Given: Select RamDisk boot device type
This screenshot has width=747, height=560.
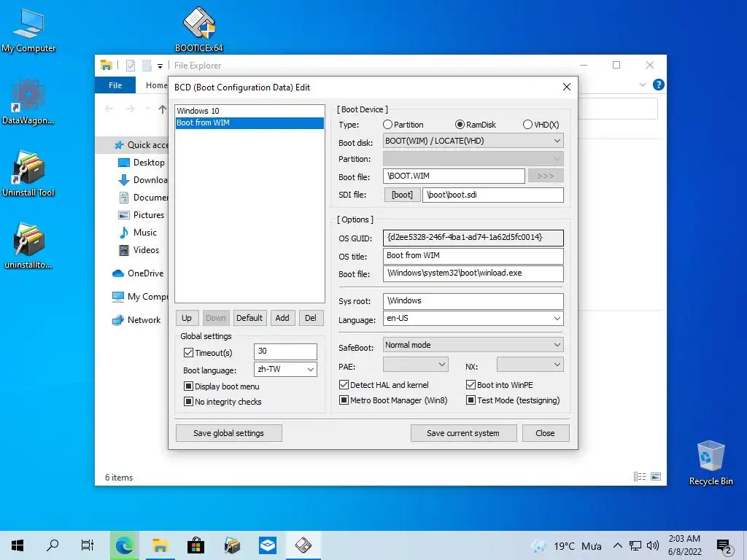Looking at the screenshot, I should pyautogui.click(x=476, y=125).
